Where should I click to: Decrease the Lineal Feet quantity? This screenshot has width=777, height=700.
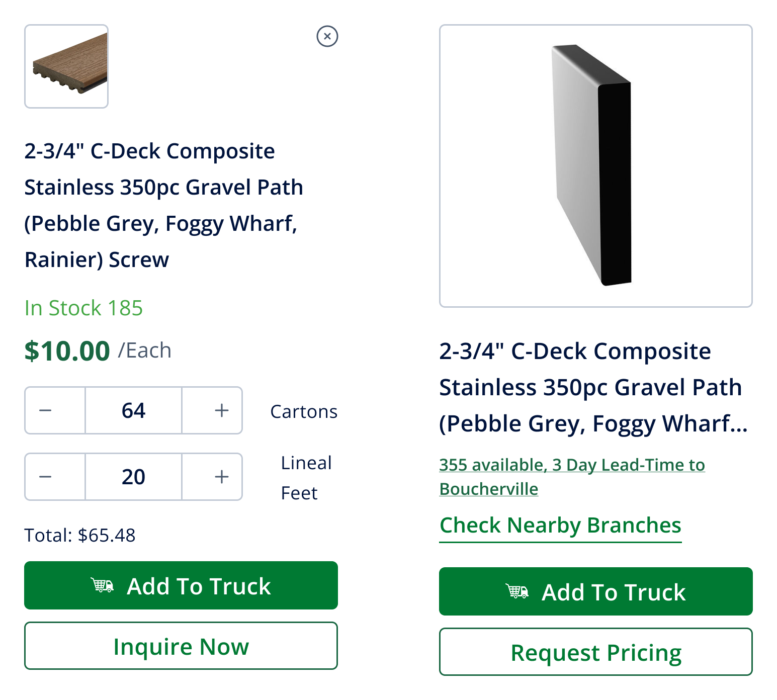45,477
